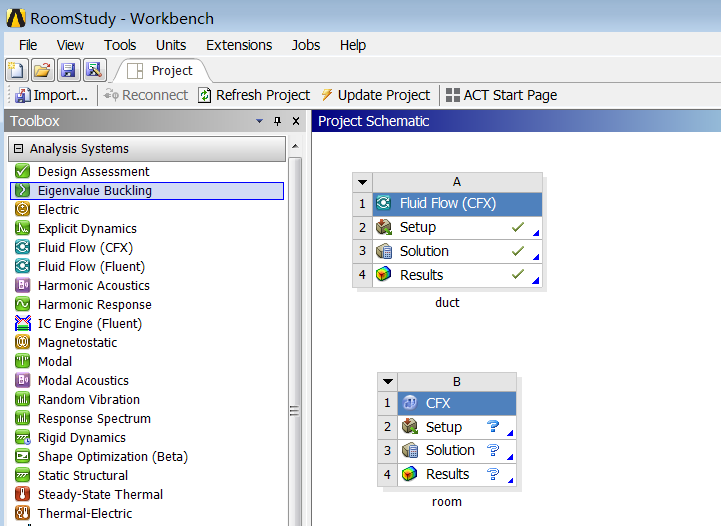Open the View menu
Screen dimensions: 721x526
(x=70, y=45)
